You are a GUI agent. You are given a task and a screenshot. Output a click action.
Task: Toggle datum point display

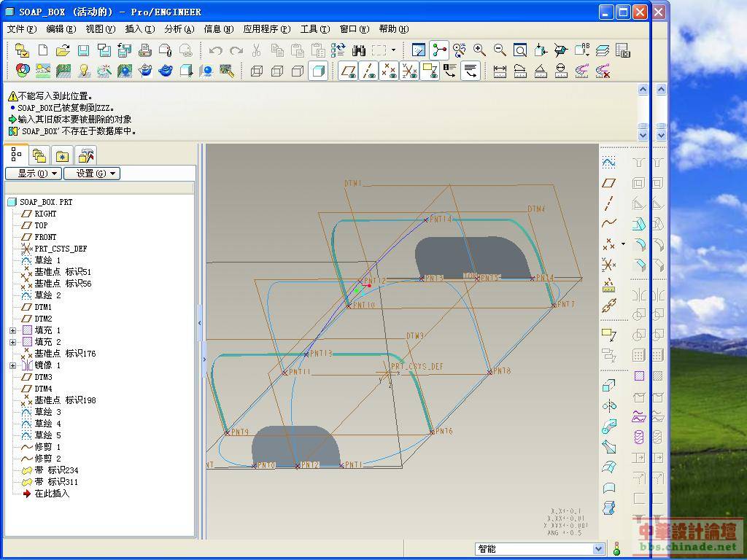[390, 71]
